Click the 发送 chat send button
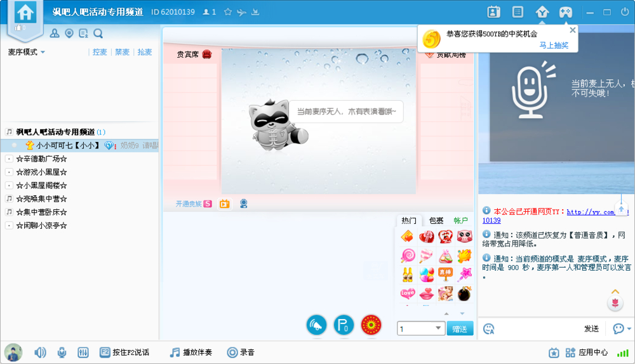 [x=591, y=329]
